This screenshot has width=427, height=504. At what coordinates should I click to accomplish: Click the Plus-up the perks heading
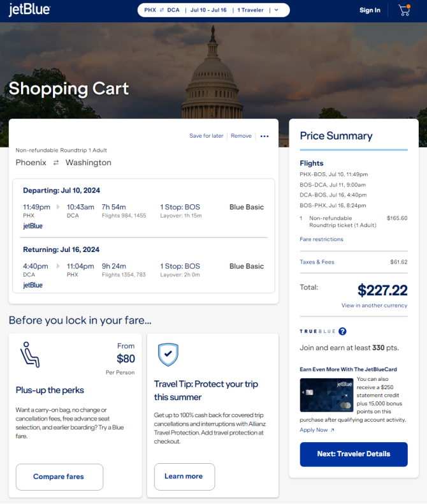[50, 390]
